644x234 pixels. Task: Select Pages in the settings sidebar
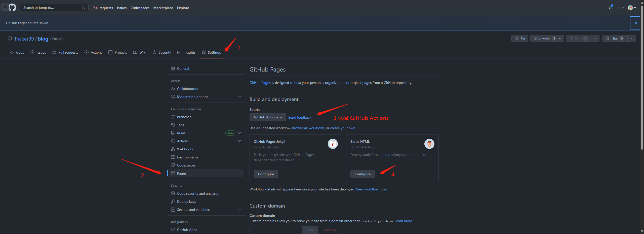coord(206,173)
